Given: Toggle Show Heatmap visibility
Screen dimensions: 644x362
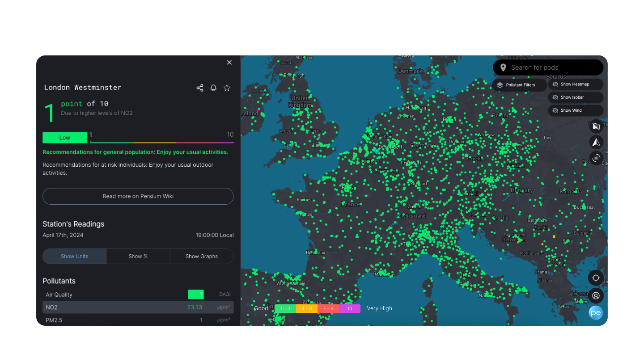Looking at the screenshot, I should pyautogui.click(x=575, y=84).
